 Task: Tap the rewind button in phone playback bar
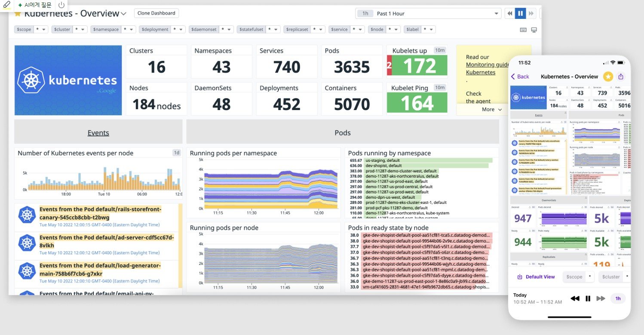coord(575,298)
